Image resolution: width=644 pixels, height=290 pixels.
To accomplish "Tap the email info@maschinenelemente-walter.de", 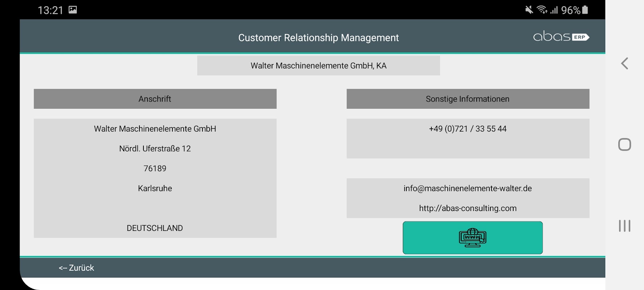I will (x=468, y=188).
